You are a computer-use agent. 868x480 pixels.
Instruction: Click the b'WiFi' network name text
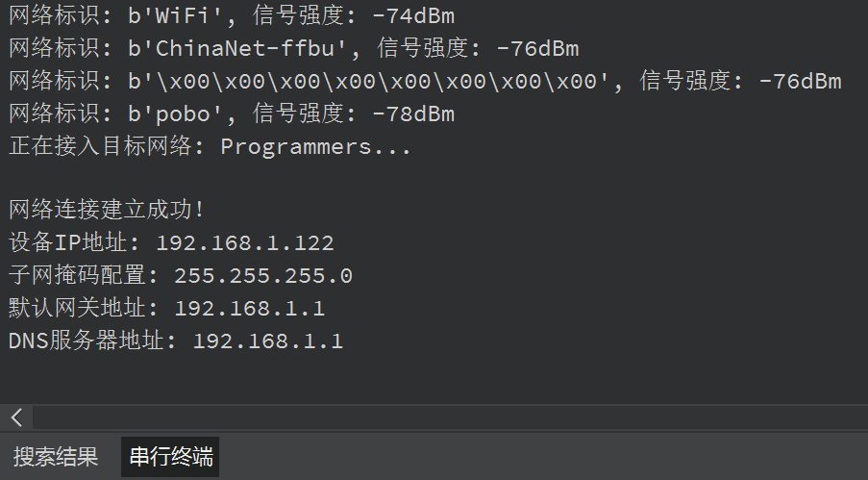point(174,15)
